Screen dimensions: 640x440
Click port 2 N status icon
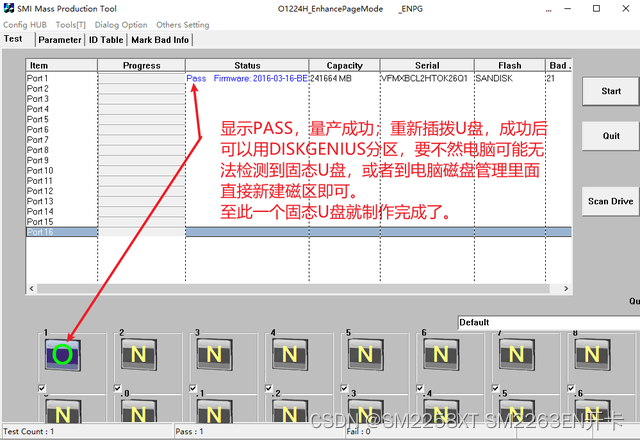138,354
